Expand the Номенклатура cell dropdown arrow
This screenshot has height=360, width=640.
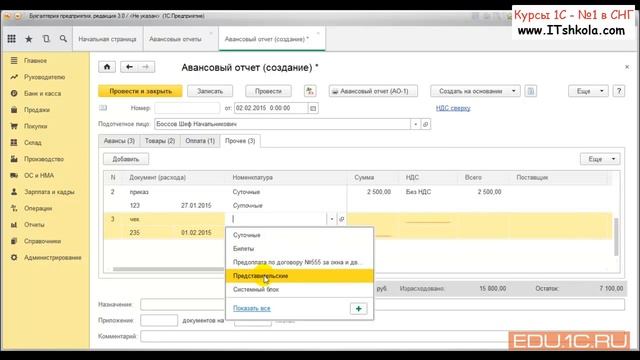(331, 219)
